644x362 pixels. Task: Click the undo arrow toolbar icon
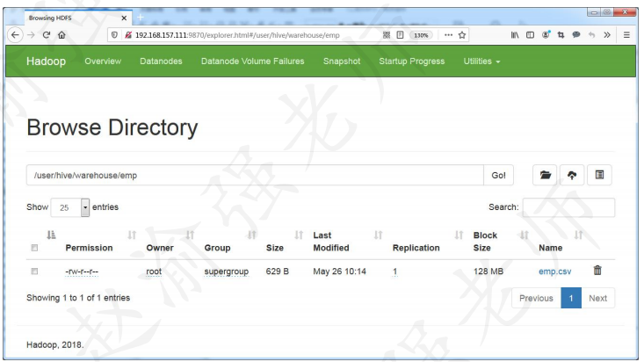pos(591,35)
